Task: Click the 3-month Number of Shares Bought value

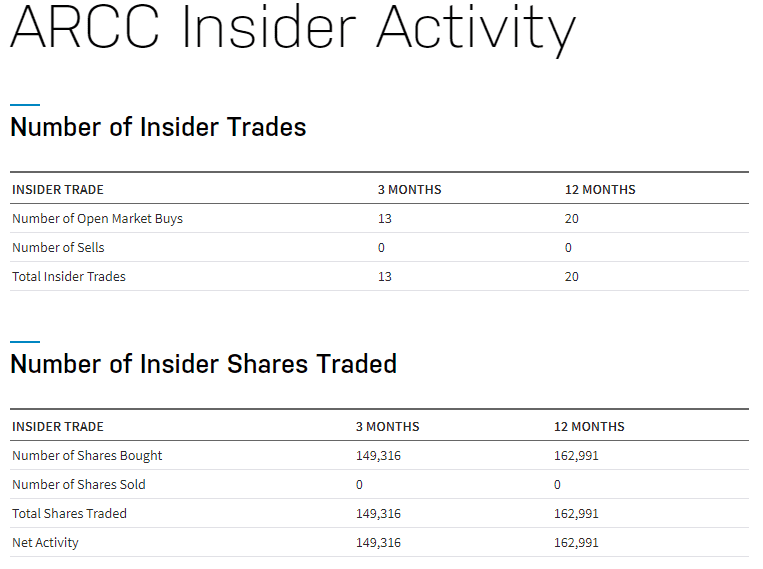Action: (x=378, y=456)
